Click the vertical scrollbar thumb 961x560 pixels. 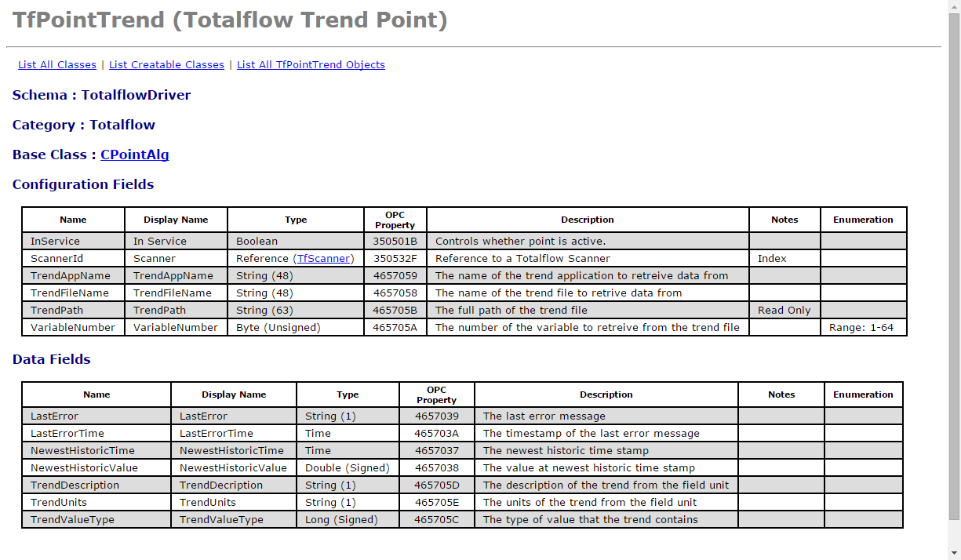point(954,267)
